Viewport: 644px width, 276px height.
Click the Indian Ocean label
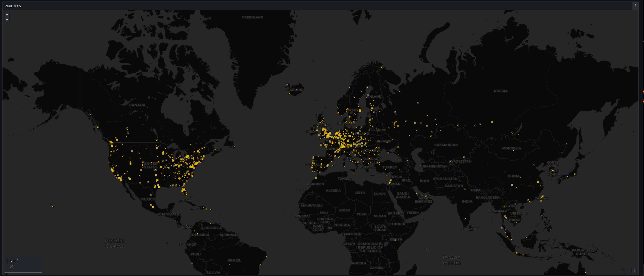point(452,260)
